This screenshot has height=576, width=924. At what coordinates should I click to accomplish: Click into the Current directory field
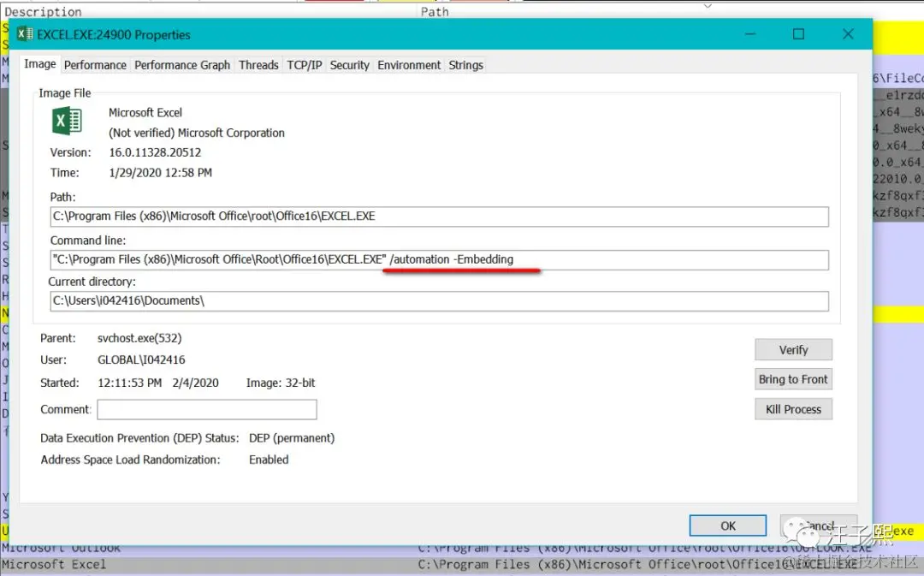(439, 300)
